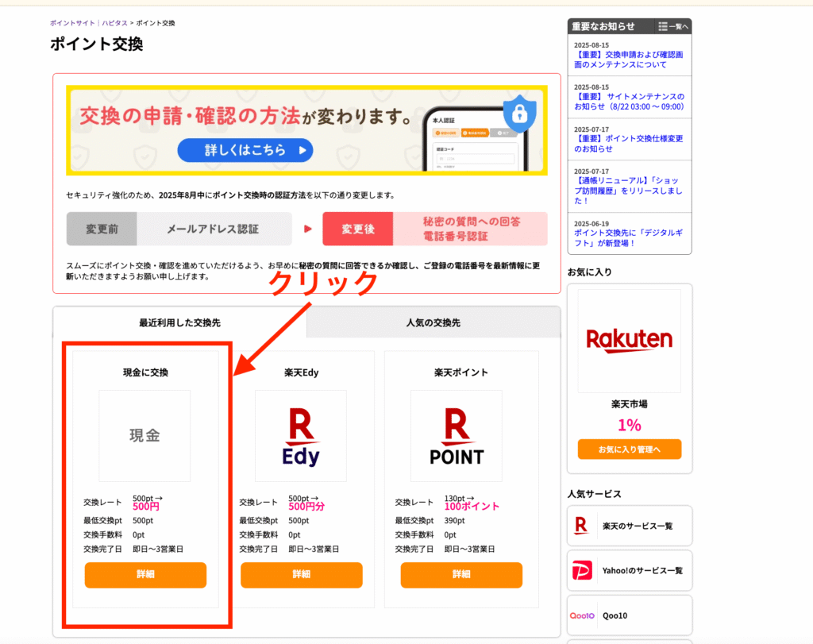813x644 pixels.
Task: Click the 楽天Edy card title
Action: coord(301,372)
